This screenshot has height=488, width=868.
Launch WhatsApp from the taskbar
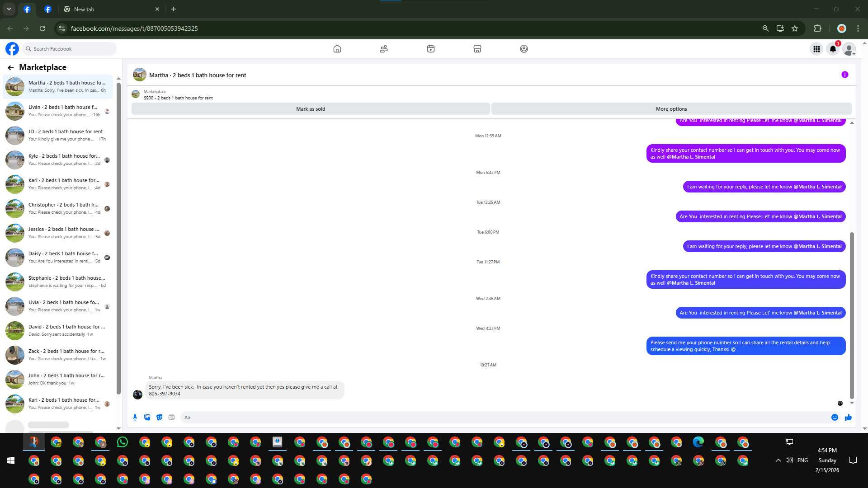(123, 442)
